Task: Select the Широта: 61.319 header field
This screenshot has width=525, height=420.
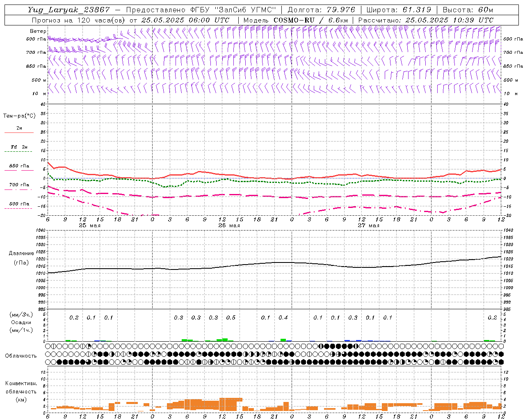Action: [x=399, y=10]
